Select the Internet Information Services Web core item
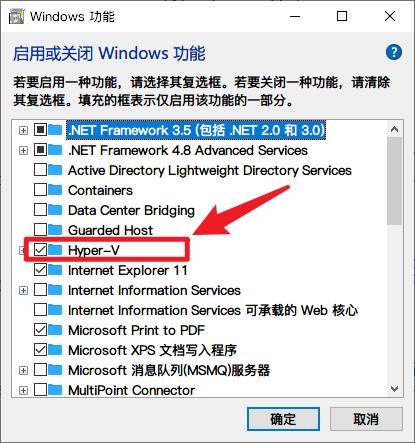 tap(213, 310)
